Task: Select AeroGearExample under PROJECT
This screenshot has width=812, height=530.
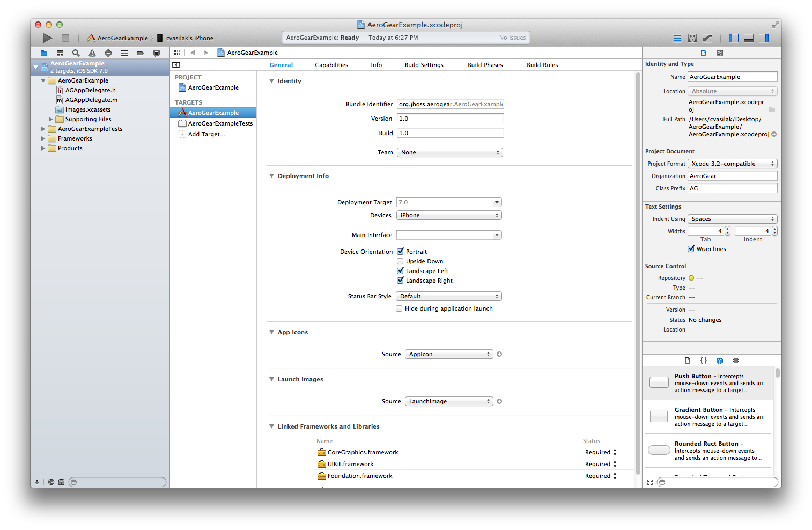Action: coord(213,87)
